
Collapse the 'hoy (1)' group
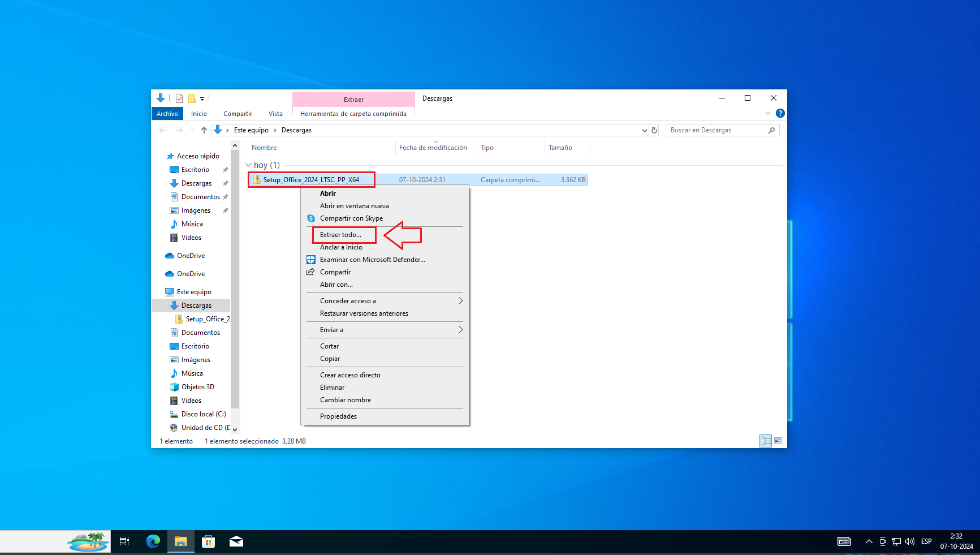coord(248,165)
